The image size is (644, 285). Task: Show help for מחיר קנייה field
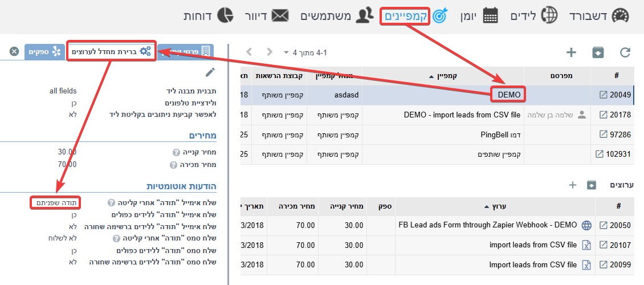(176, 153)
